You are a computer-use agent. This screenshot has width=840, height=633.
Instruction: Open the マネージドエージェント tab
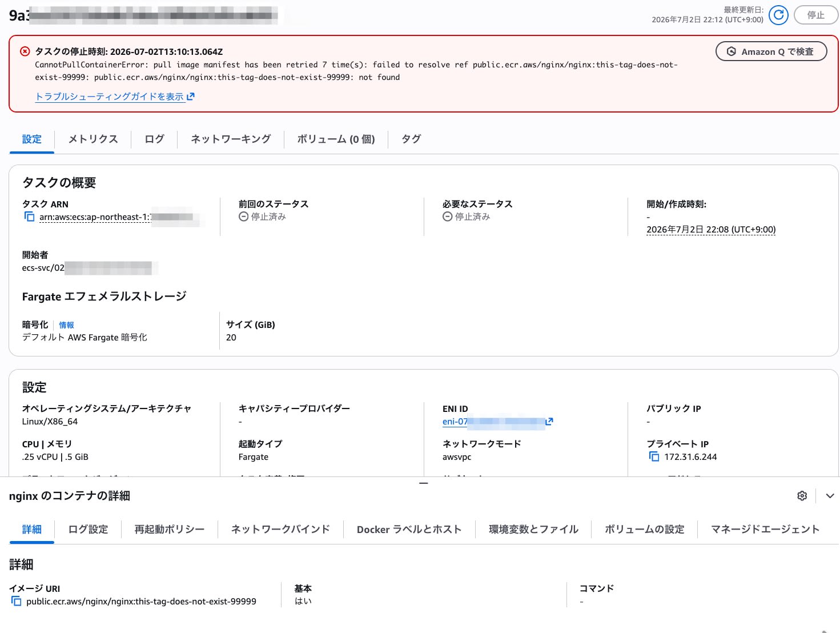765,529
